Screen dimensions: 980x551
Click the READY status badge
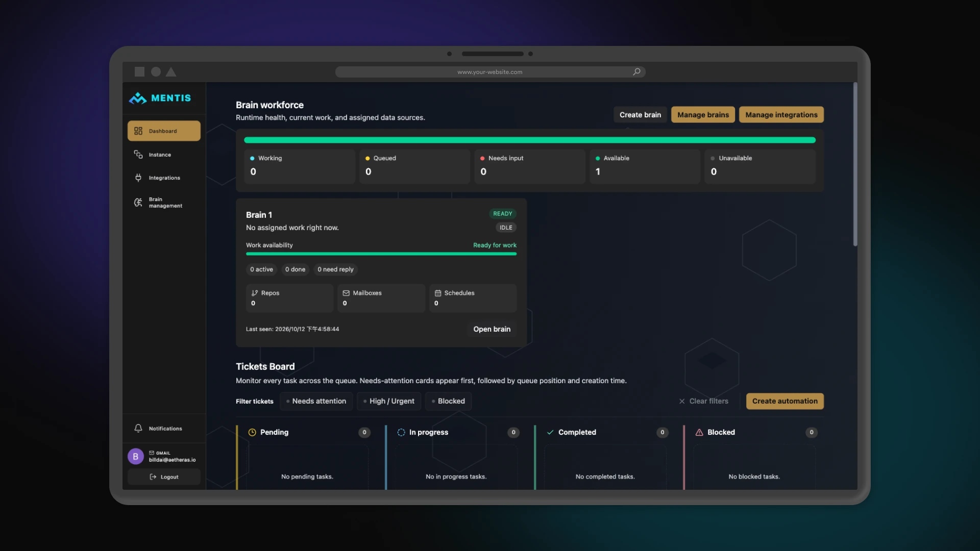pos(502,214)
